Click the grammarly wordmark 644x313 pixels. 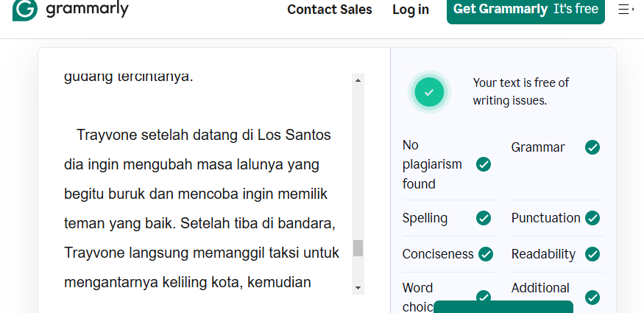[x=87, y=9]
